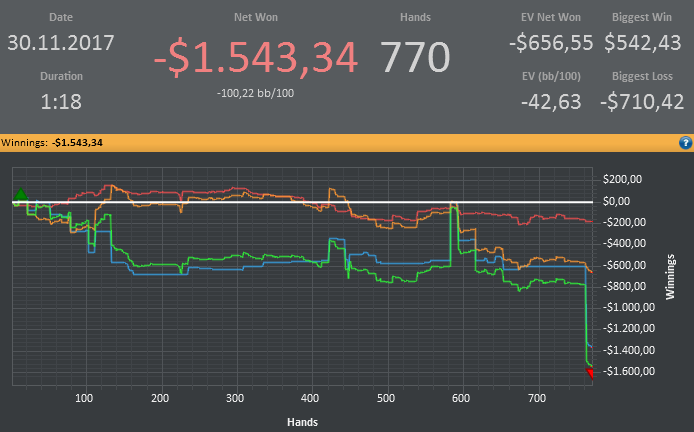This screenshot has height=432, width=694.
Task: Click the Net Won value -$1.543,34
Action: 256,58
